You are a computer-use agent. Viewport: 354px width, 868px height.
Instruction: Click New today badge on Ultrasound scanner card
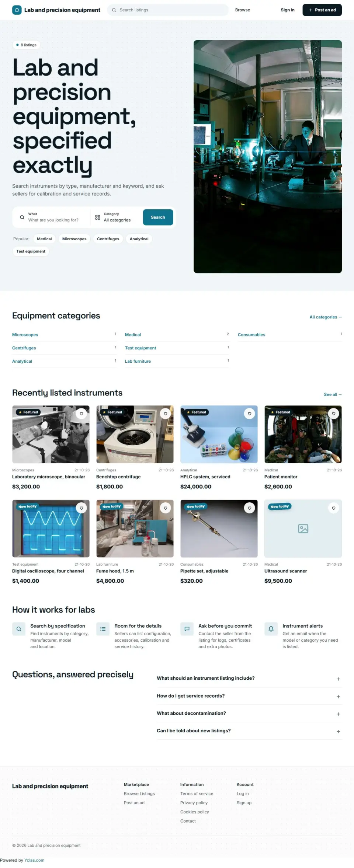(280, 506)
